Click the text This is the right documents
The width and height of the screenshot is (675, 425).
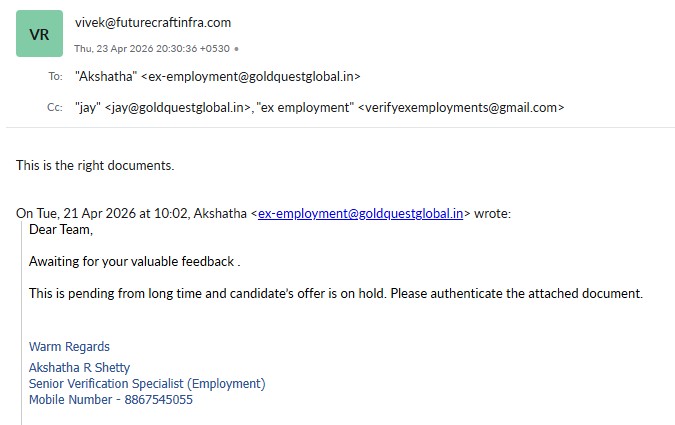(95, 165)
